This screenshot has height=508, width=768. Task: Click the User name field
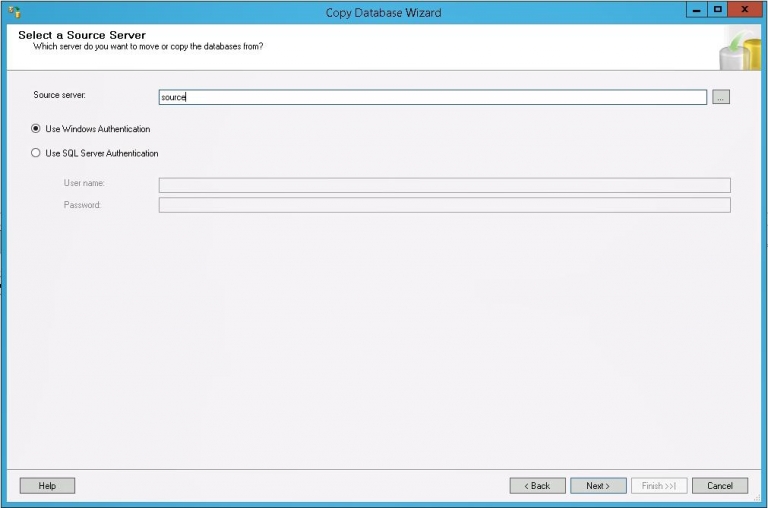click(x=444, y=185)
